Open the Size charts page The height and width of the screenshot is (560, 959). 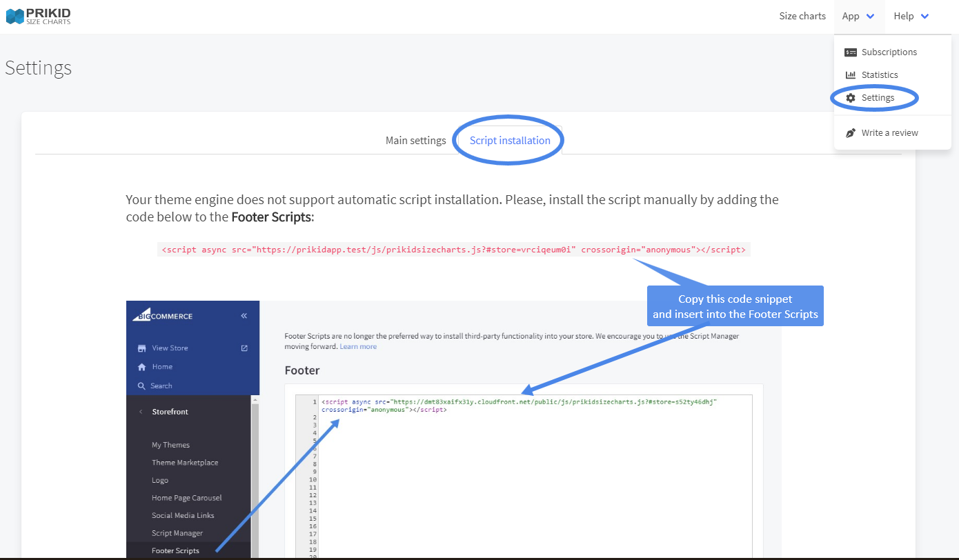tap(802, 16)
